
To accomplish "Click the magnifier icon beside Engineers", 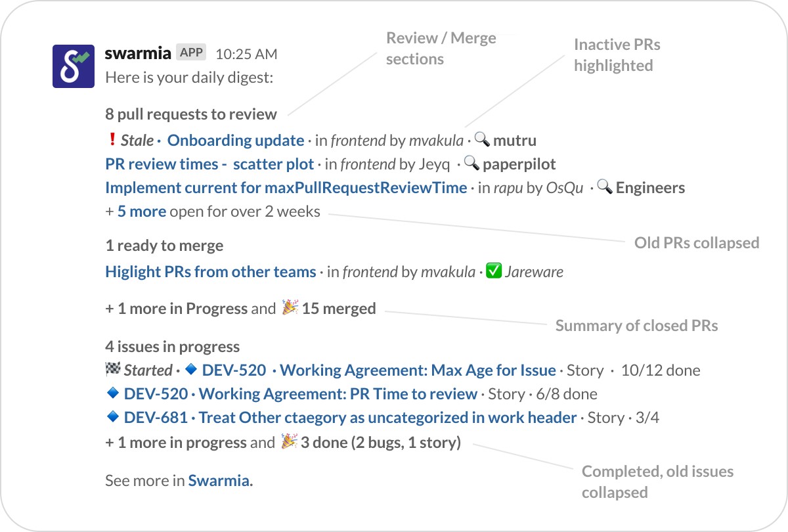I will [605, 188].
